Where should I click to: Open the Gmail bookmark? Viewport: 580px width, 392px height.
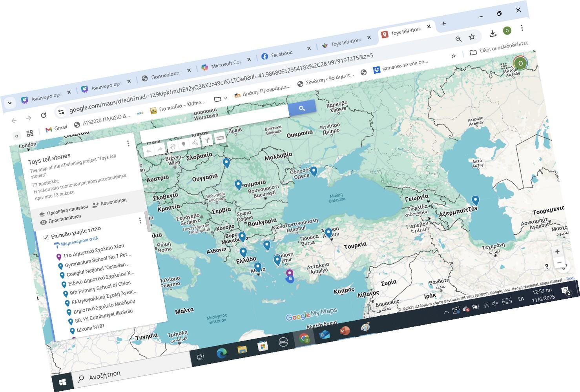coord(57,128)
